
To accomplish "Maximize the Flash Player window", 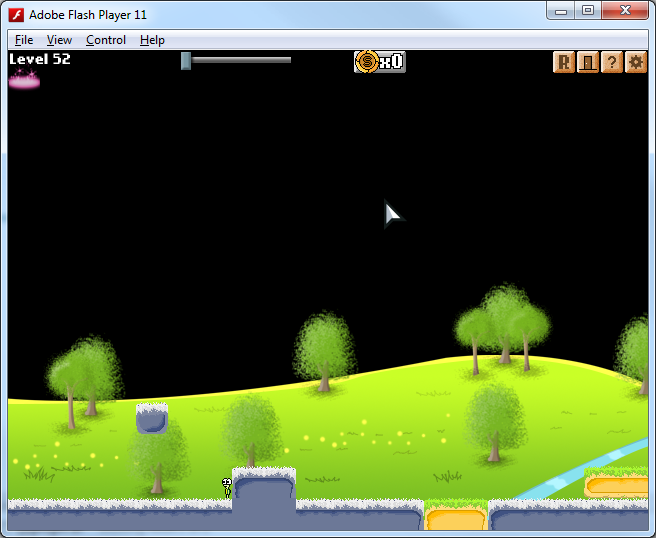I will (588, 11).
